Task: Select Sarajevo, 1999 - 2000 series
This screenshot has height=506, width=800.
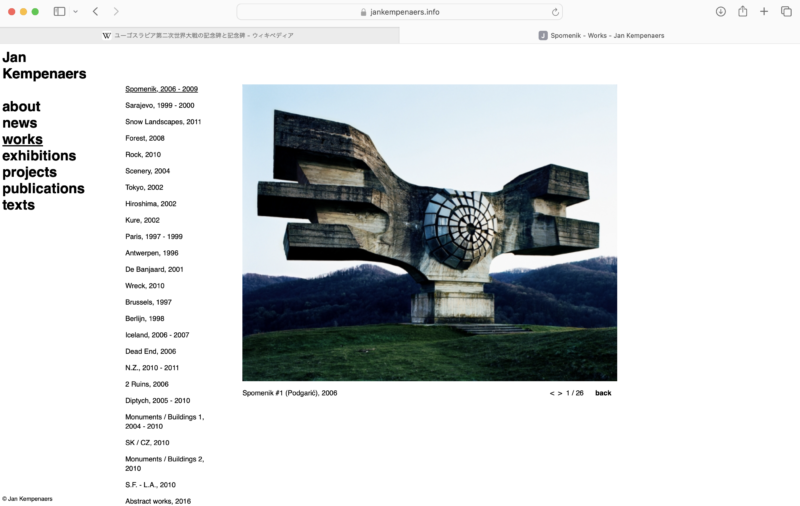Action: 160,105
